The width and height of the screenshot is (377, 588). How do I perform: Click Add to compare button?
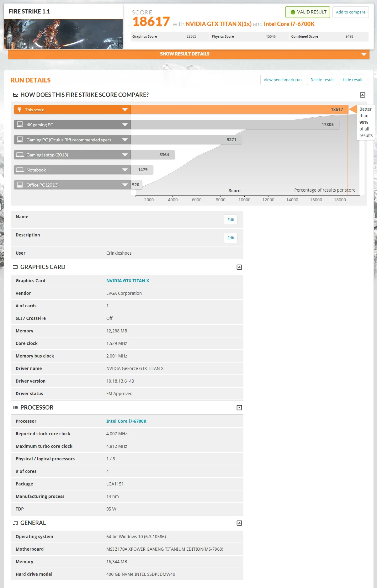click(x=350, y=12)
